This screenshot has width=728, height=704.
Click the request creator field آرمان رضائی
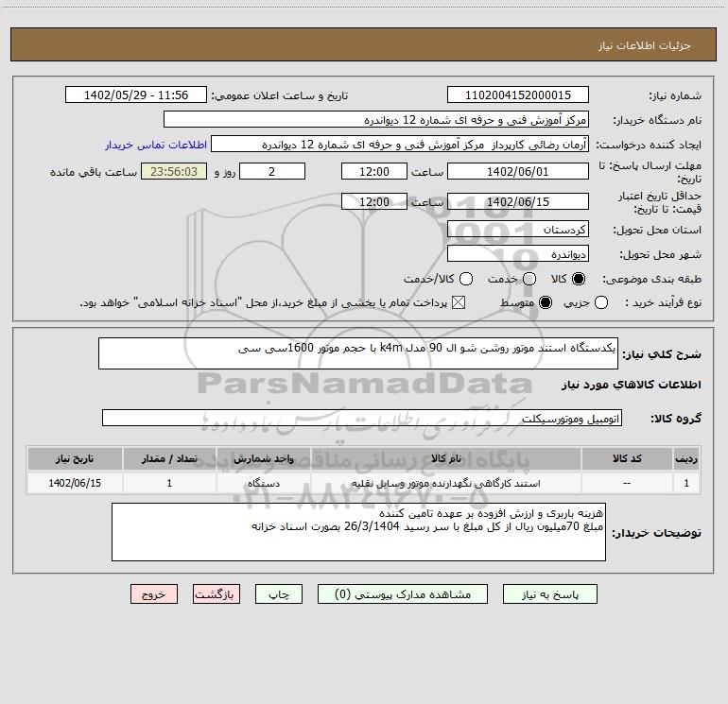coord(400,145)
